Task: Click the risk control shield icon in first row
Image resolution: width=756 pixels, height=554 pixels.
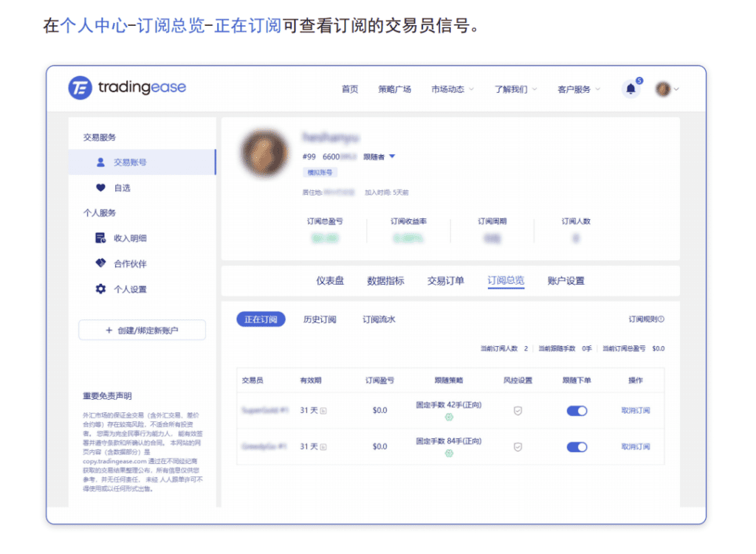Action: pos(518,411)
